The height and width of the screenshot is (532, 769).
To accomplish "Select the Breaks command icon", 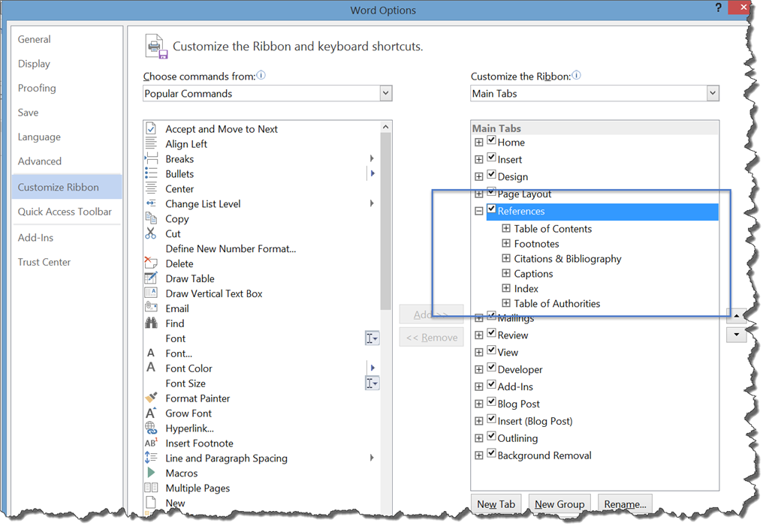I will pyautogui.click(x=151, y=158).
